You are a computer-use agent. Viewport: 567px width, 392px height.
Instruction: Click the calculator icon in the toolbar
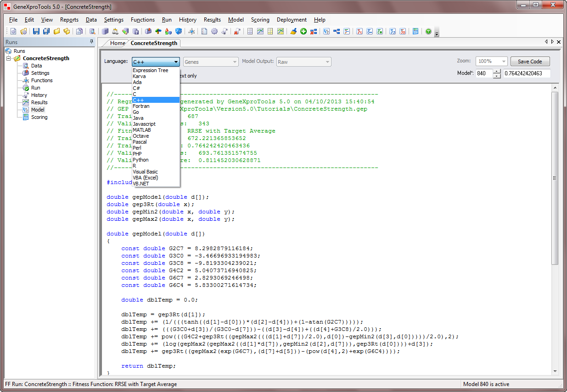pos(415,32)
